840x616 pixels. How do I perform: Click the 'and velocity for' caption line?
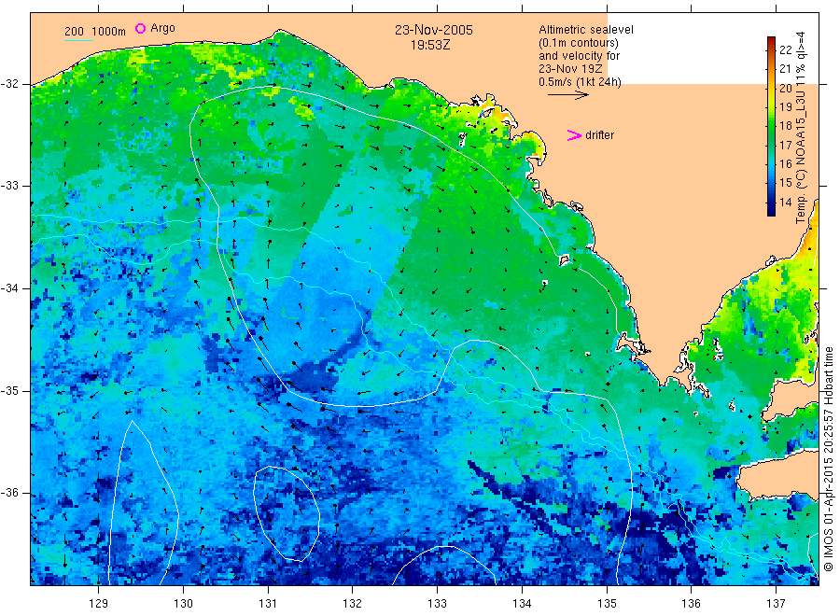pos(579,56)
